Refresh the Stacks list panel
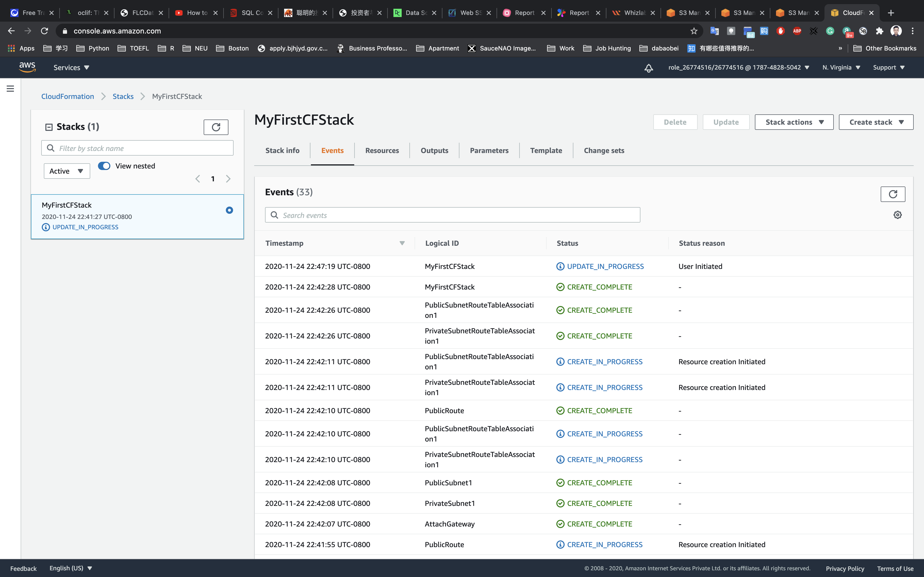This screenshot has width=924, height=577. coord(216,127)
